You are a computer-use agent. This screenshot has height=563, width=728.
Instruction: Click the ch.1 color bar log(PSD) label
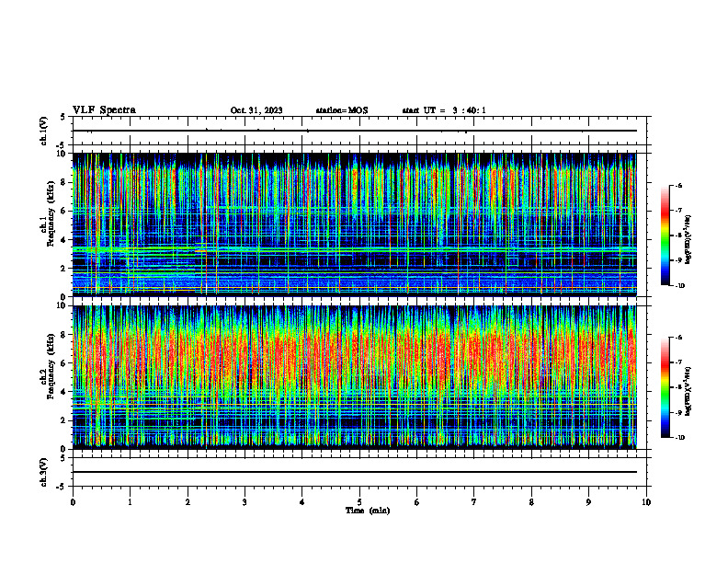coord(688,240)
